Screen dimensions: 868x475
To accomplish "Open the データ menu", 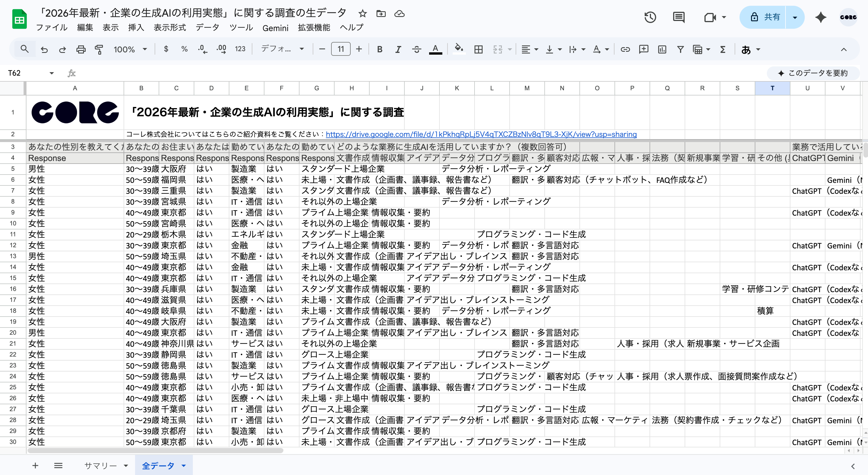I will (207, 28).
